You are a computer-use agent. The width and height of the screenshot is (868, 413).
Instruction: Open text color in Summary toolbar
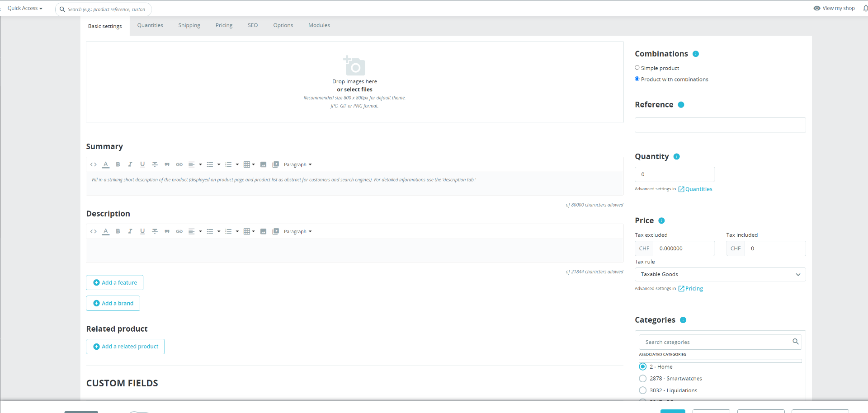[x=106, y=164]
